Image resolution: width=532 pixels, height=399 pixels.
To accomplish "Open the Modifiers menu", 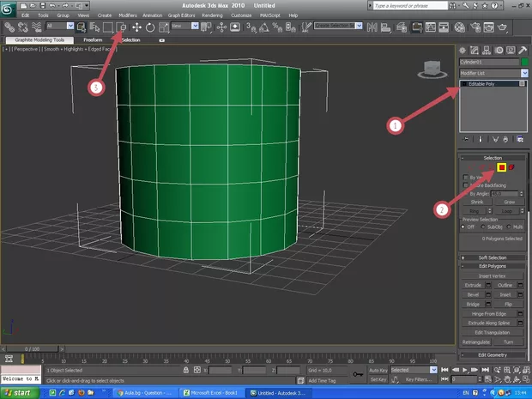I will coord(127,15).
